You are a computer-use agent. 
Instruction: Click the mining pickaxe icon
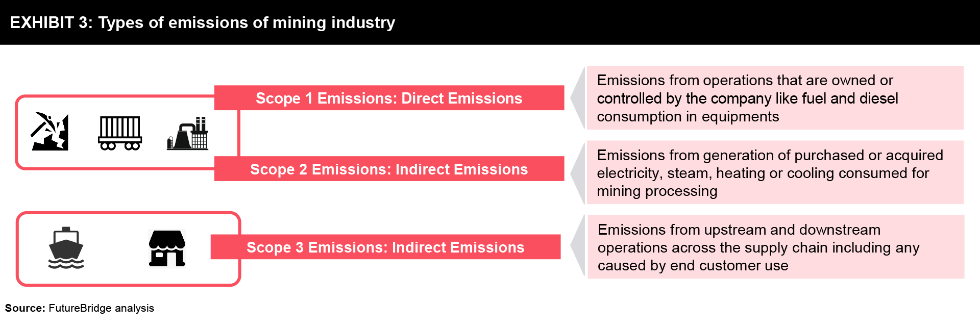pyautogui.click(x=50, y=132)
